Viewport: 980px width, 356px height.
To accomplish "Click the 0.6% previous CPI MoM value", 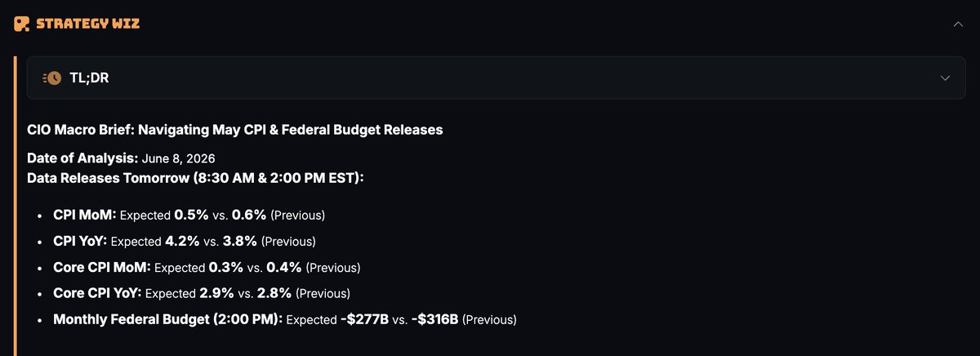I will tap(249, 215).
